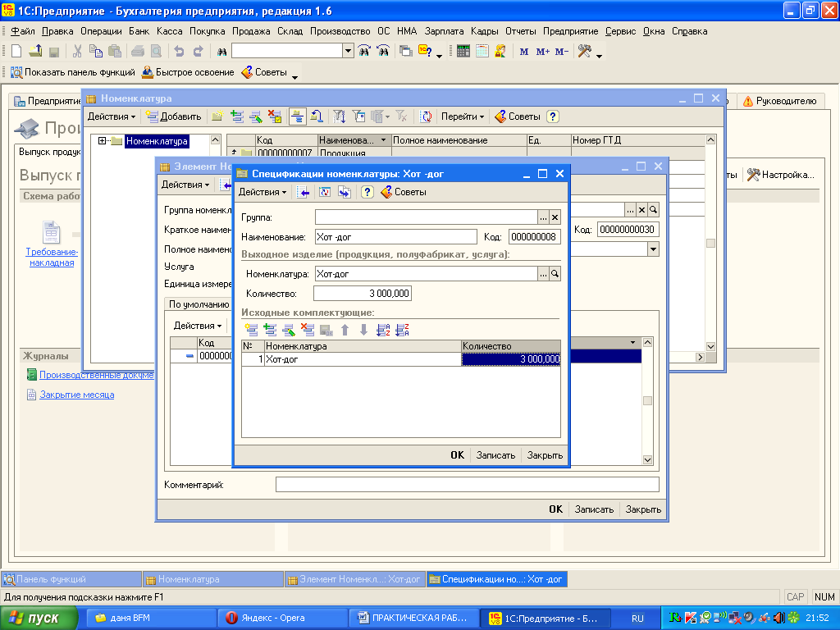
Task: Edit the current row with the pencil icon
Action: [x=289, y=330]
